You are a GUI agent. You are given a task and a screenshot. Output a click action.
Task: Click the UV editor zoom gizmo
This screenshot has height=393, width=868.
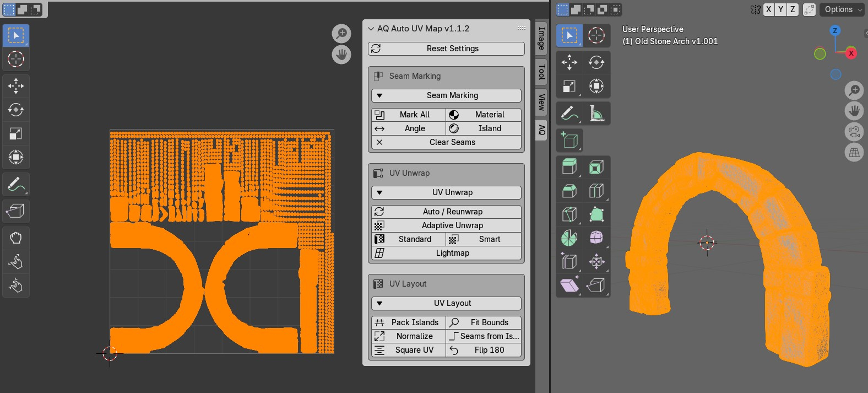click(341, 34)
